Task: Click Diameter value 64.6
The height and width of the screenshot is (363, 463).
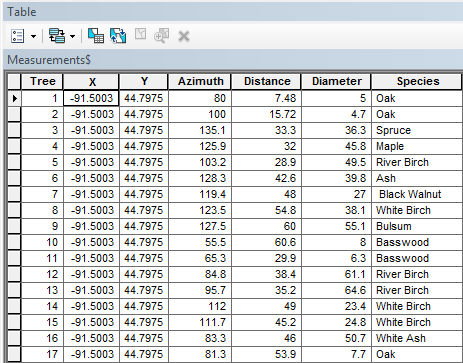Action: (336, 290)
